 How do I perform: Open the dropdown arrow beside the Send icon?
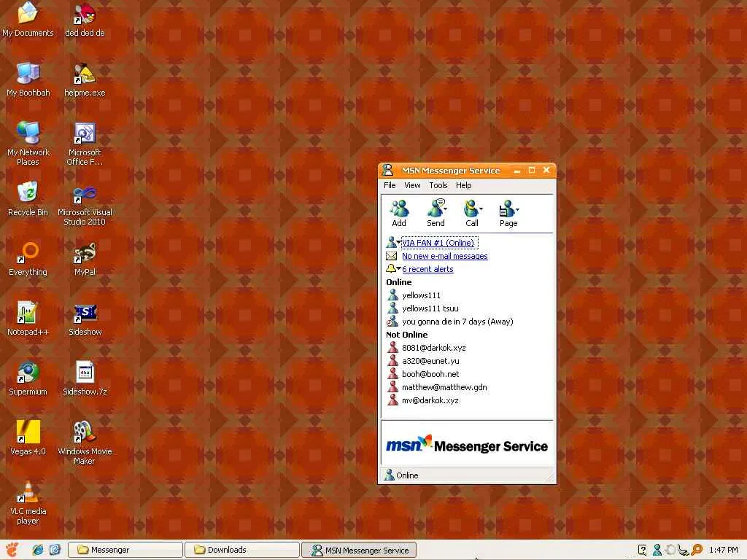pyautogui.click(x=446, y=209)
